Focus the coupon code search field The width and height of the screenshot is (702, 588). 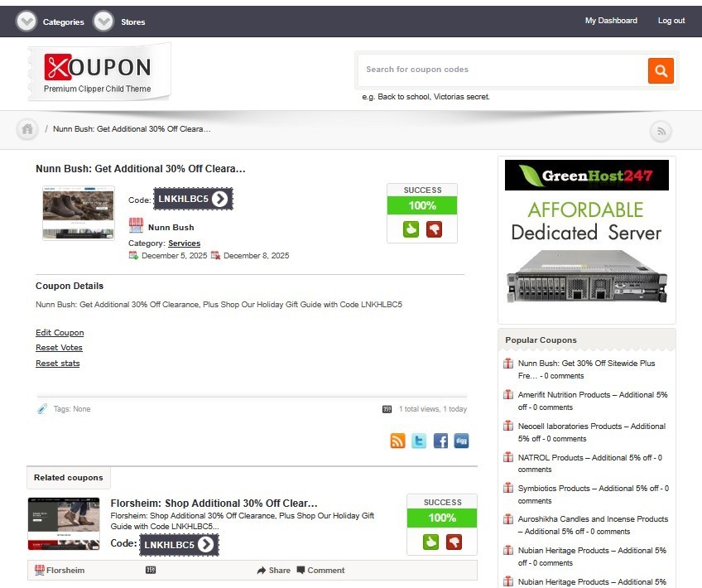tap(502, 70)
